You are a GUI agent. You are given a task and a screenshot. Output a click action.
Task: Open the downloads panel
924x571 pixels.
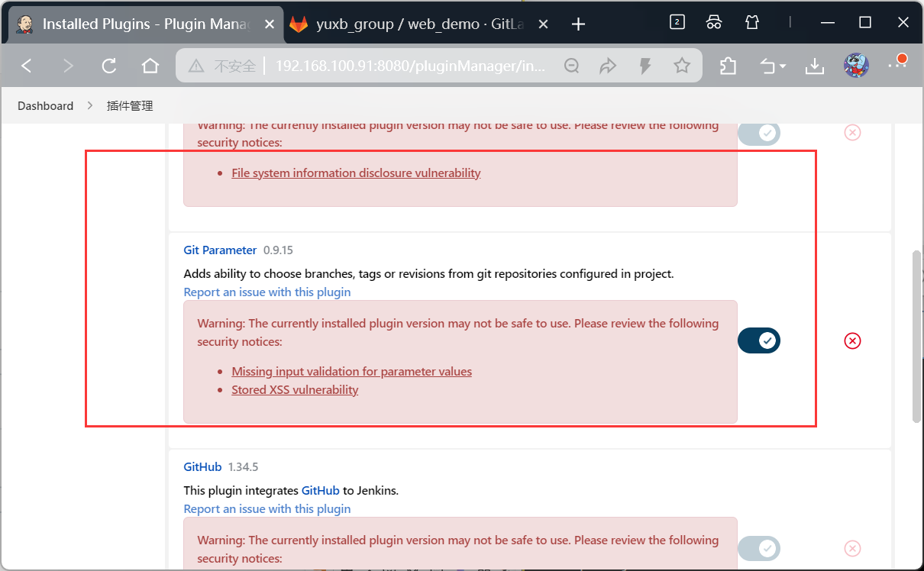click(815, 66)
